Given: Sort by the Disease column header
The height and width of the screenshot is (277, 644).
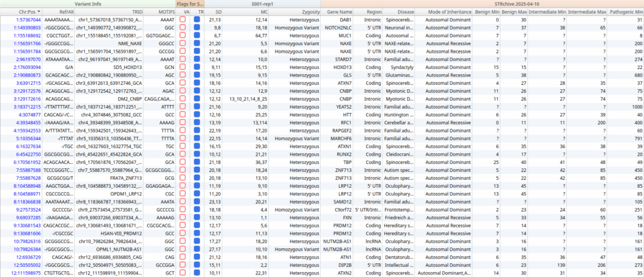Looking at the screenshot, I should pyautogui.click(x=399, y=12).
